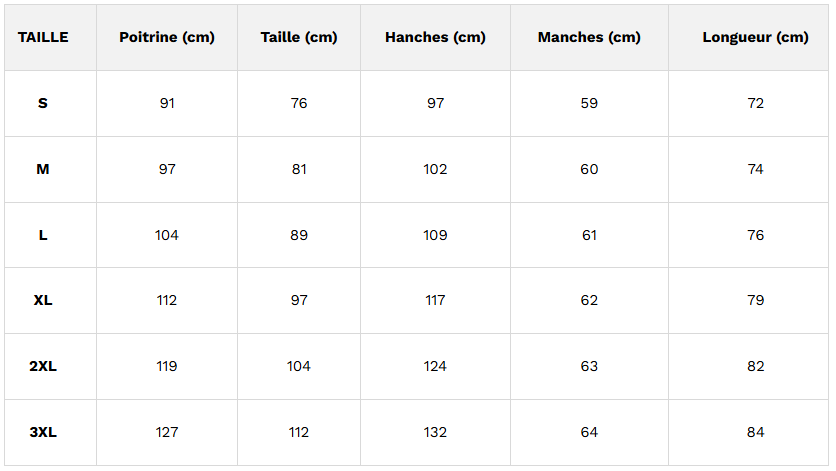Select the 72 length value for S
Viewport: 836px width, 471px height.
tap(755, 103)
